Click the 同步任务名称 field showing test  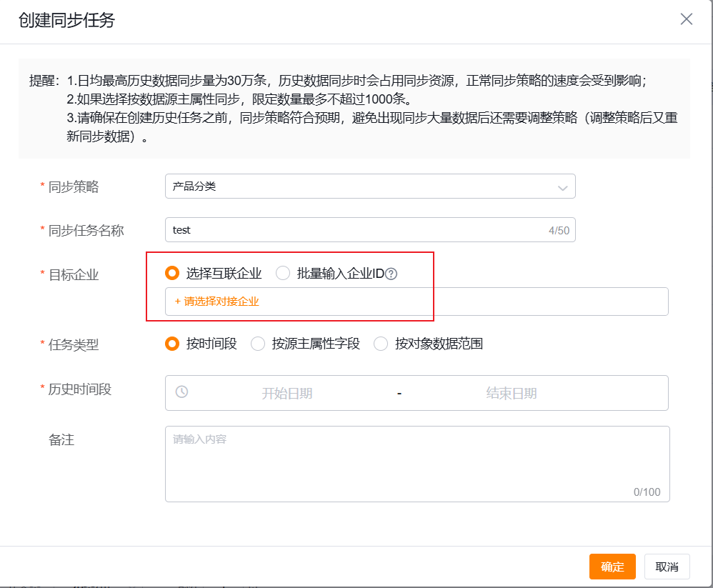pos(321,229)
